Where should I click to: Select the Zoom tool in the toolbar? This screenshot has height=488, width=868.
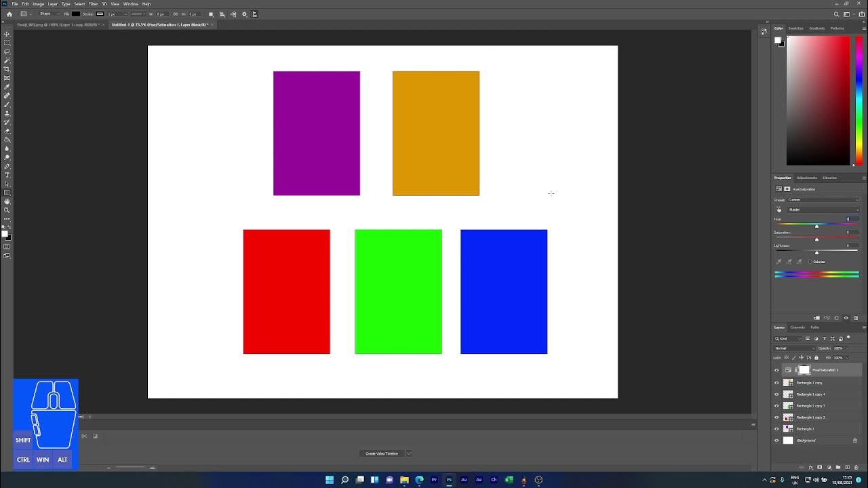point(7,210)
